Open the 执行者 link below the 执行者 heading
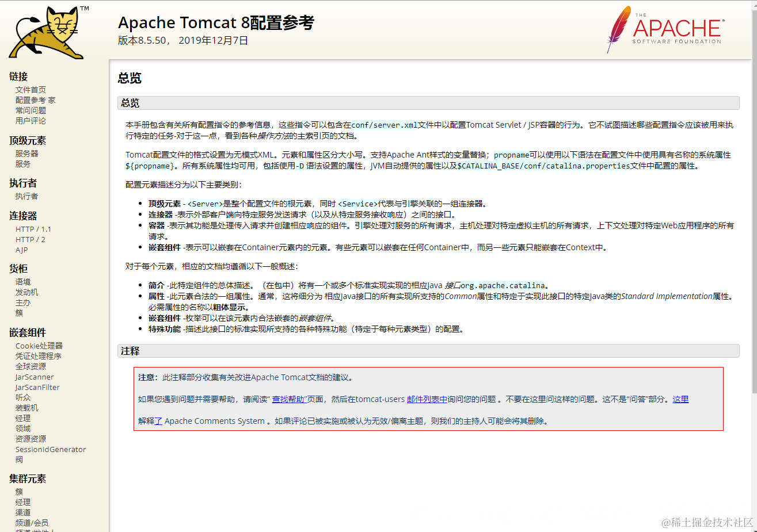This screenshot has width=757, height=532. (26, 196)
